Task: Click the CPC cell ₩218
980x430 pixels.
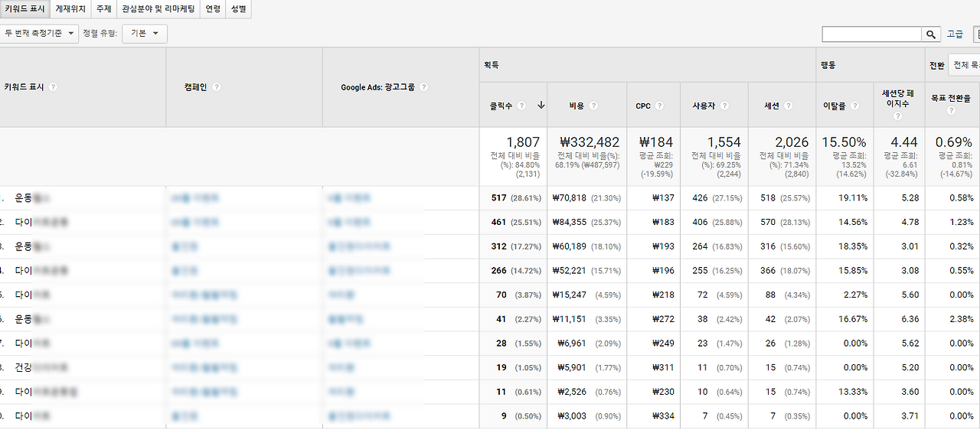Action: tap(663, 295)
